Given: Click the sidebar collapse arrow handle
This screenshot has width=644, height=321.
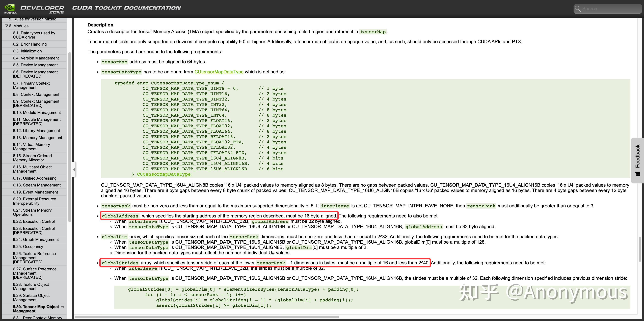Looking at the screenshot, I should click(x=74, y=169).
